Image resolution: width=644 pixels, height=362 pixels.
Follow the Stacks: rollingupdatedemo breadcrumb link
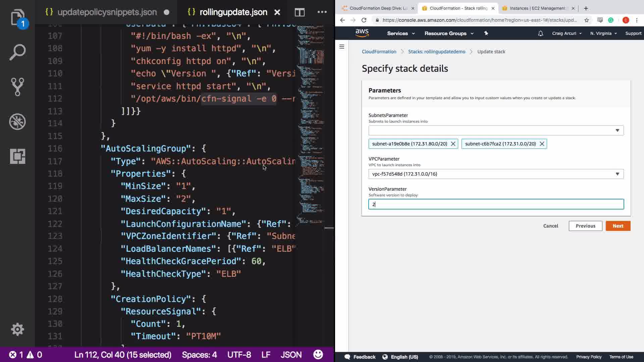point(436,52)
